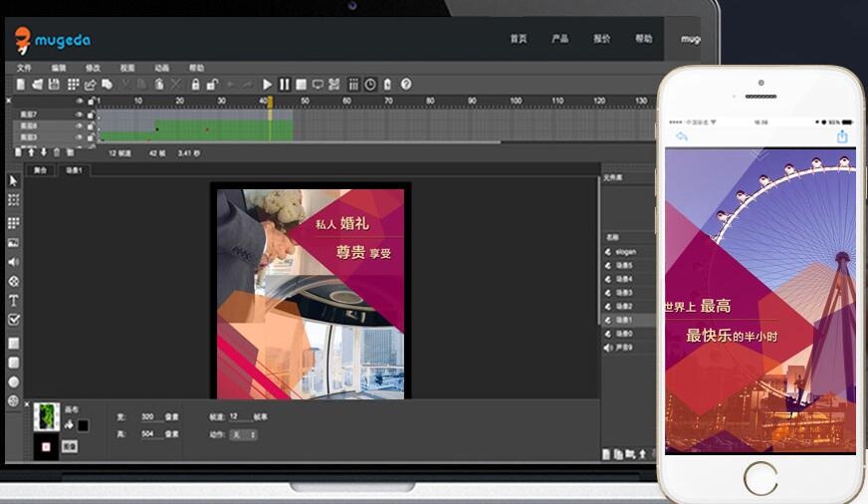Switch to the 舞台 tab
This screenshot has height=504, width=868.
click(x=41, y=170)
